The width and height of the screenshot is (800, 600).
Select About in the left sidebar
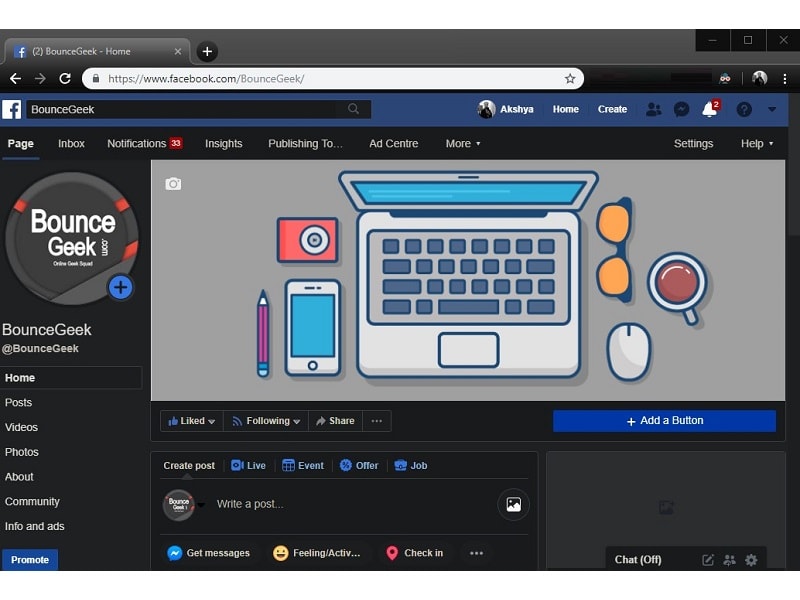pos(19,477)
